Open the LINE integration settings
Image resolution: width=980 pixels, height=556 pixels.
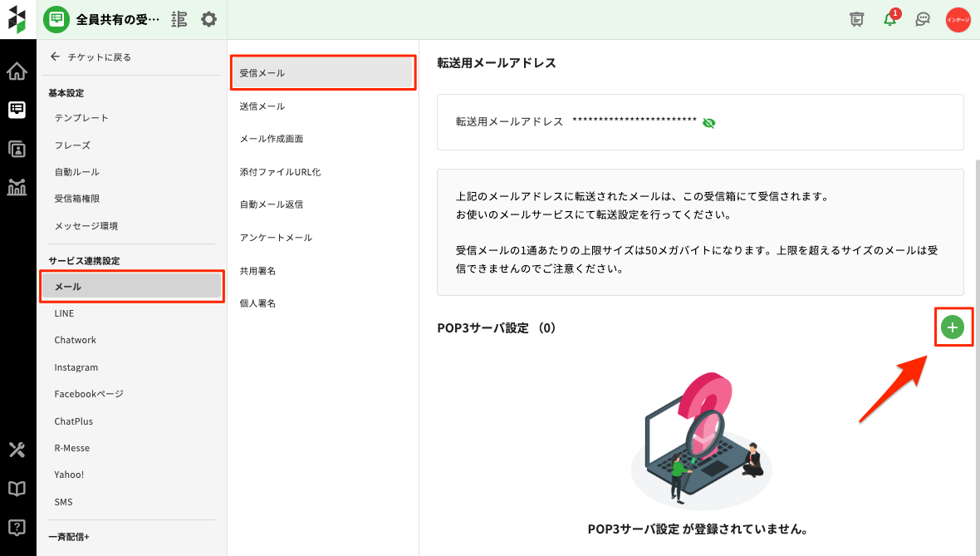[x=64, y=313]
